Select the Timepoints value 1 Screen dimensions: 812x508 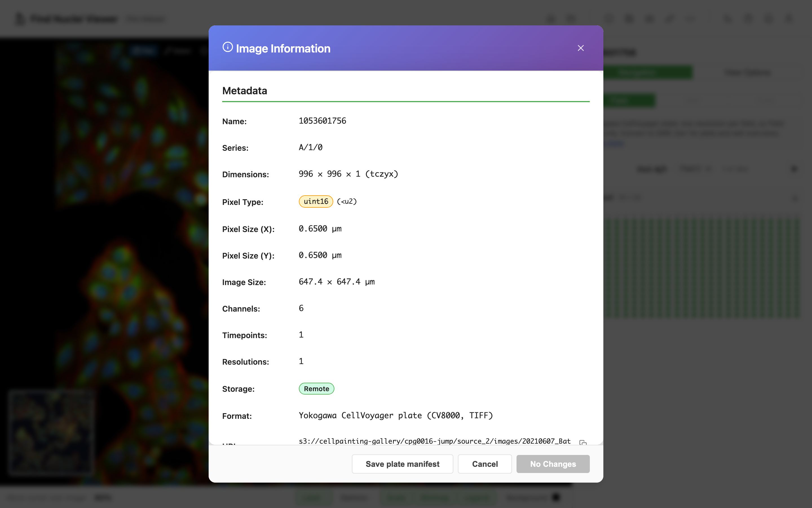pos(301,335)
